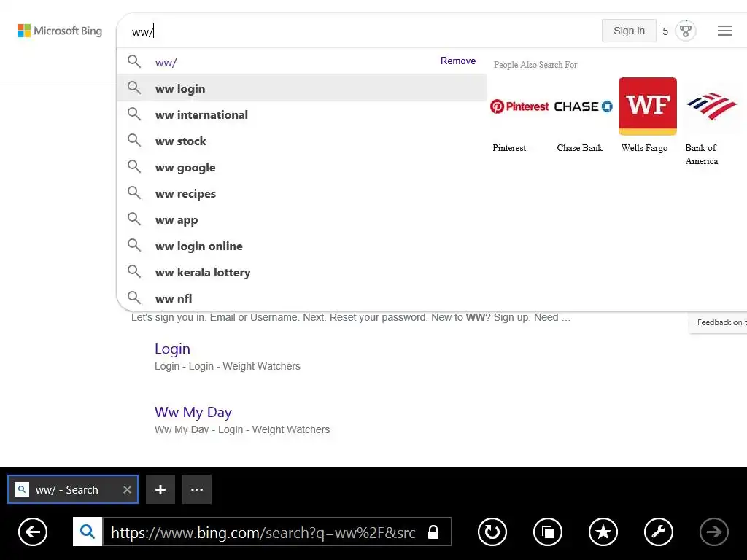Choose the 'ww login online' suggestion
This screenshot has height=560, width=747.
[302, 246]
